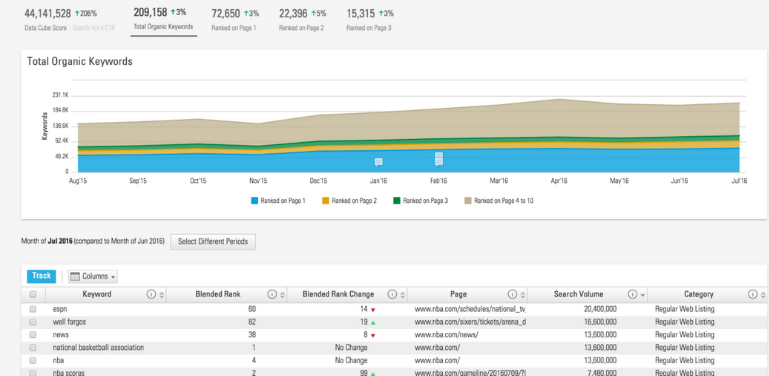Select checkbox for well fargos row
This screenshot has width=769, height=376.
(x=33, y=322)
